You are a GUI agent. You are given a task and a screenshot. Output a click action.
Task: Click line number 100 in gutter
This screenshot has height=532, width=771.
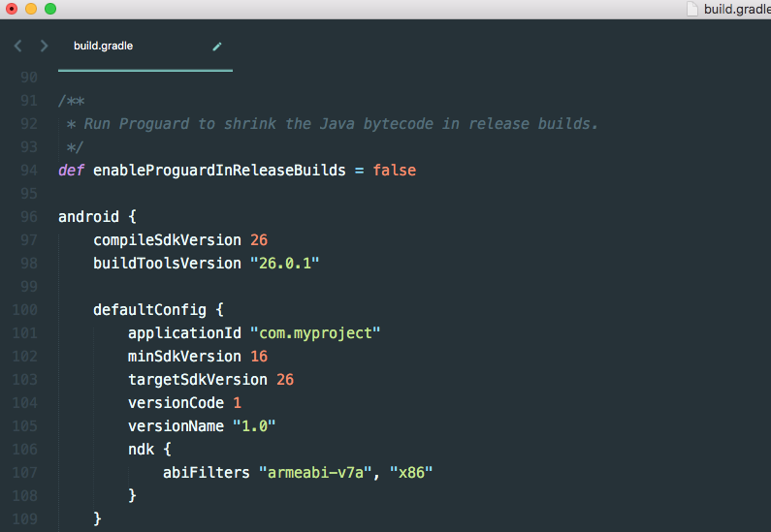tap(25, 310)
